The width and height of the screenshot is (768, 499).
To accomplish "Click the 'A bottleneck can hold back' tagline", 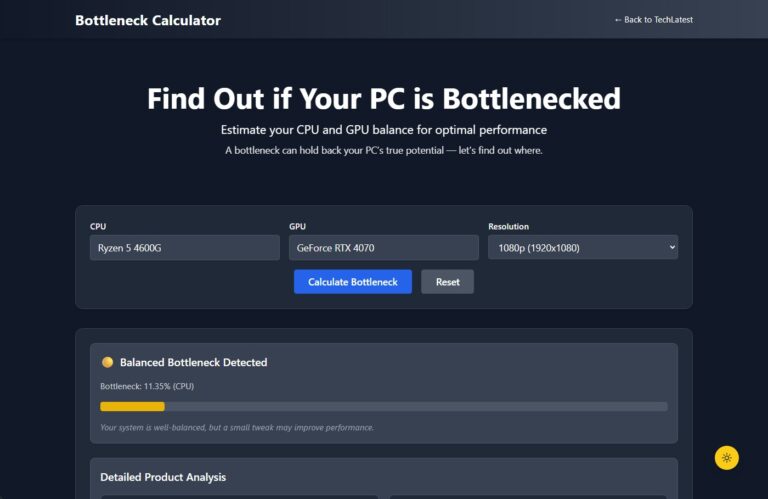I will click(x=384, y=151).
